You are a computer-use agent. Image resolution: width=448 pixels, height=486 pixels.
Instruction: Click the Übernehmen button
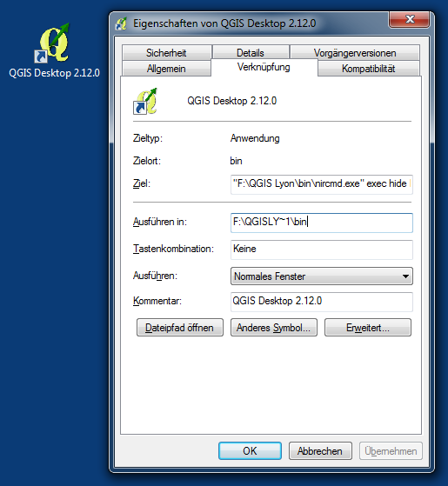[391, 451]
